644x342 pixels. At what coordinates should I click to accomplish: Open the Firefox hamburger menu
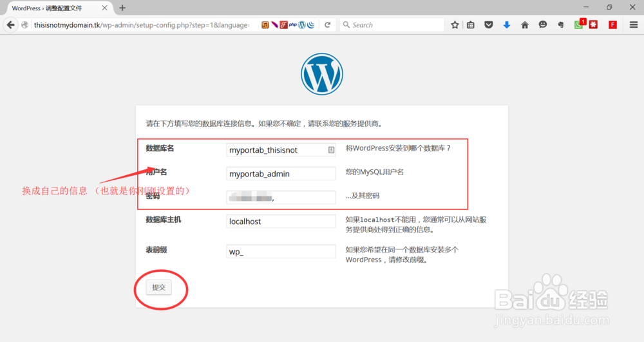[634, 25]
